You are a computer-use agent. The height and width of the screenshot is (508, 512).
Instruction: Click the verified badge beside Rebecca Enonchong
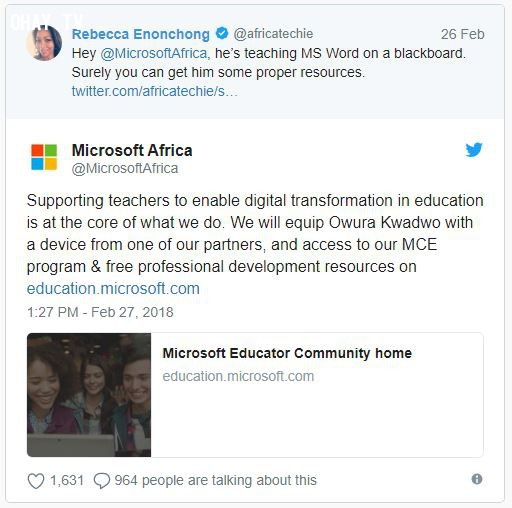[x=222, y=33]
